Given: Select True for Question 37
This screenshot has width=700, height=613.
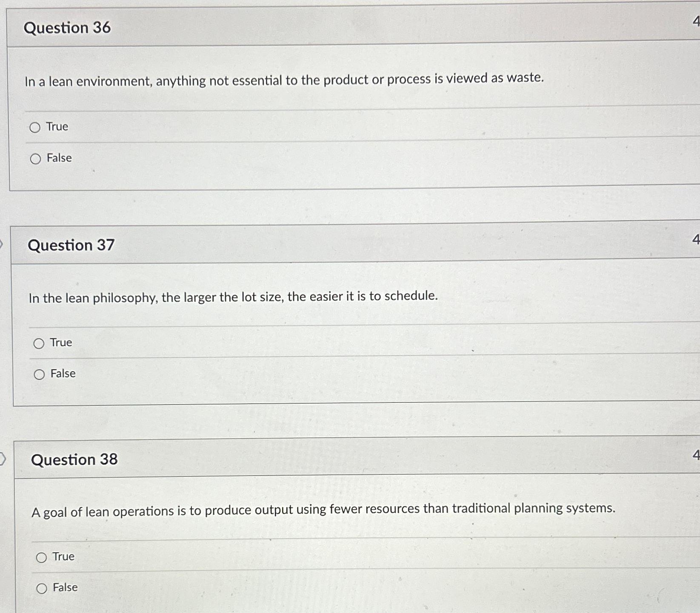Looking at the screenshot, I should [x=40, y=342].
